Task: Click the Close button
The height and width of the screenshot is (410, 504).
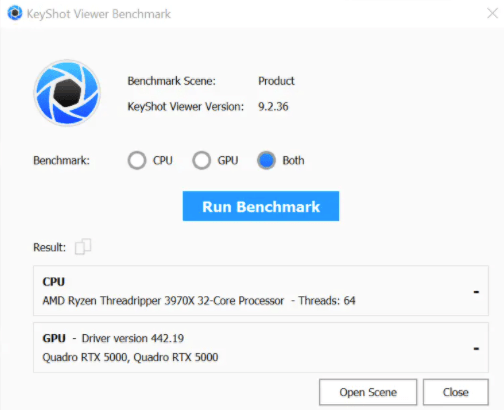Action: pyautogui.click(x=456, y=392)
